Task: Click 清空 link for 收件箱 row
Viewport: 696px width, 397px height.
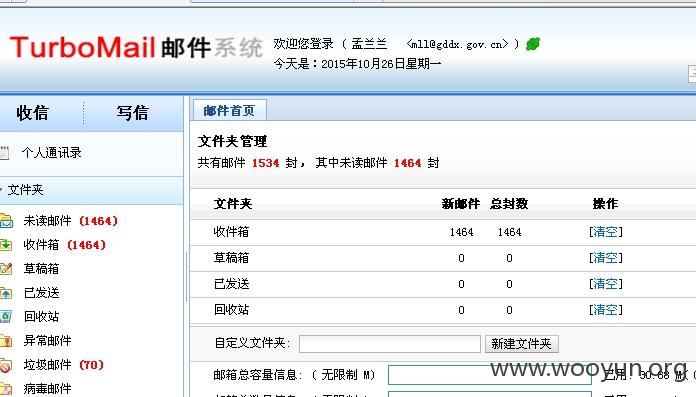Action: 606,232
